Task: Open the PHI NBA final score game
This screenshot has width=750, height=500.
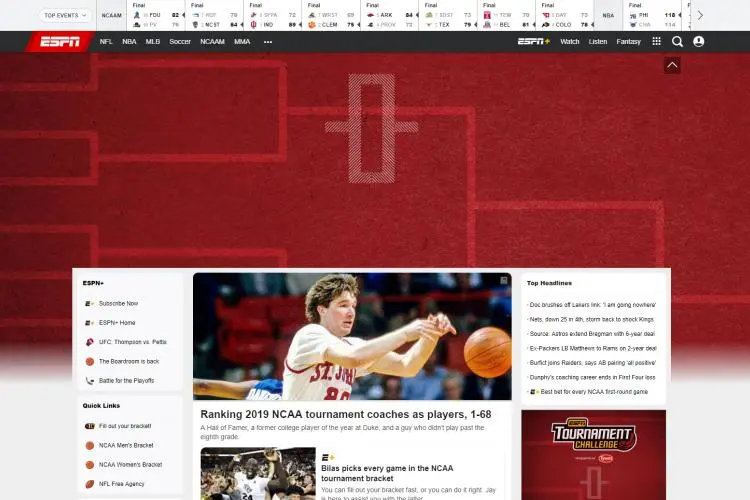Action: [652, 15]
